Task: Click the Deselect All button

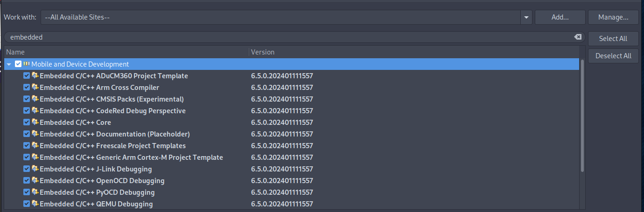Action: pyautogui.click(x=613, y=56)
